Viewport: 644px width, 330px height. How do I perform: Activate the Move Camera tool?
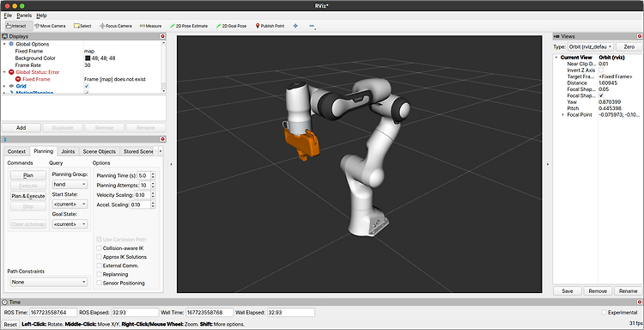(50, 26)
